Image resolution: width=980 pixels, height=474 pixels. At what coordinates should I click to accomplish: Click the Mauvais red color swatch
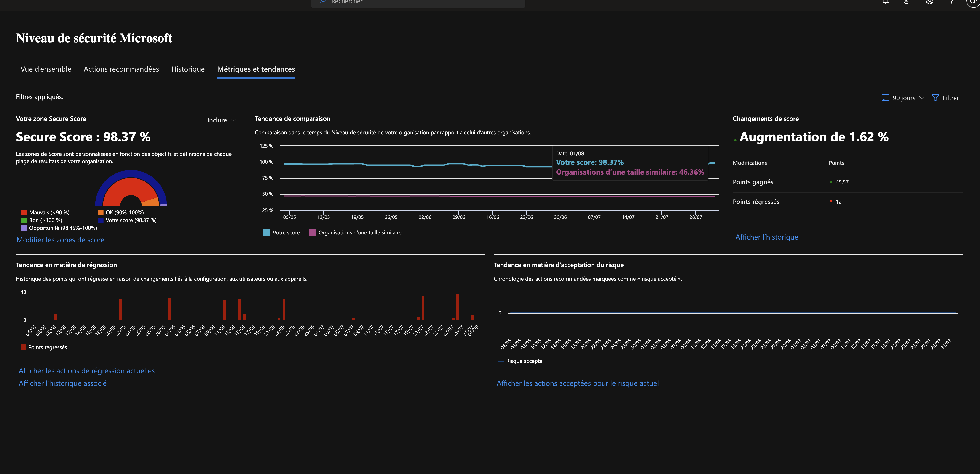click(24, 213)
